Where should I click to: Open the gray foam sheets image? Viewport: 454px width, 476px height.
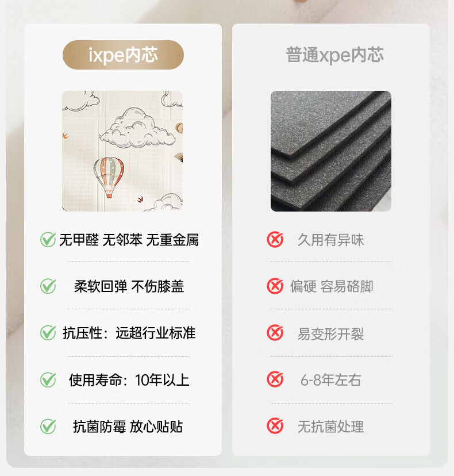coord(331,151)
